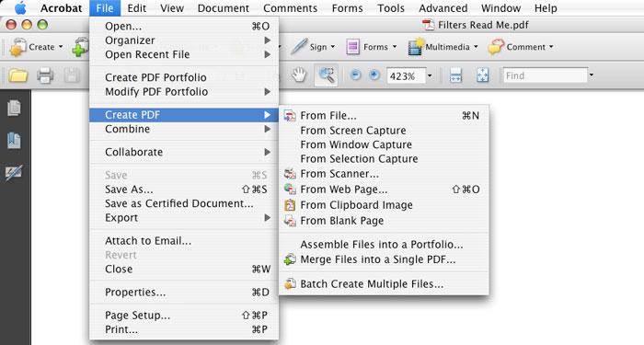
Task: Click the open folder icon in toolbar
Action: [x=18, y=75]
